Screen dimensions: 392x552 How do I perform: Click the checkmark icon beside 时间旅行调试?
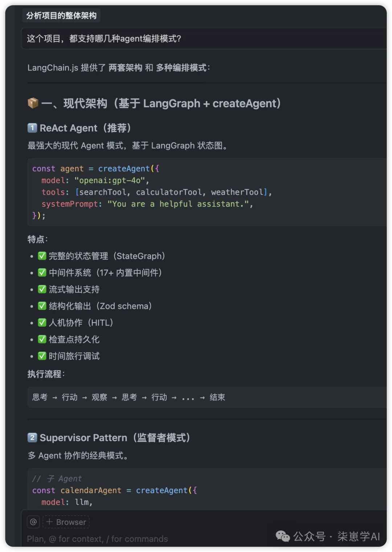(42, 356)
